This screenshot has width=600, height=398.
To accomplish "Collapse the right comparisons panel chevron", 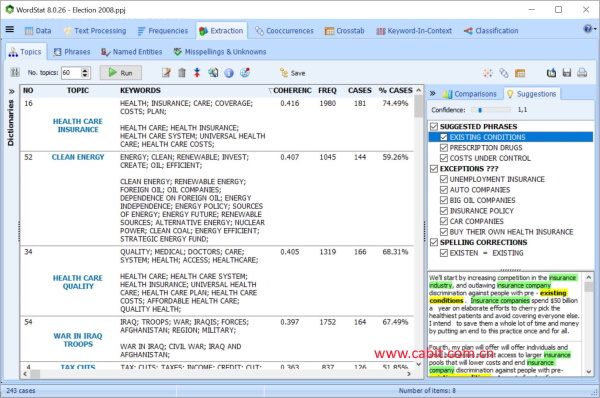I will coord(432,93).
